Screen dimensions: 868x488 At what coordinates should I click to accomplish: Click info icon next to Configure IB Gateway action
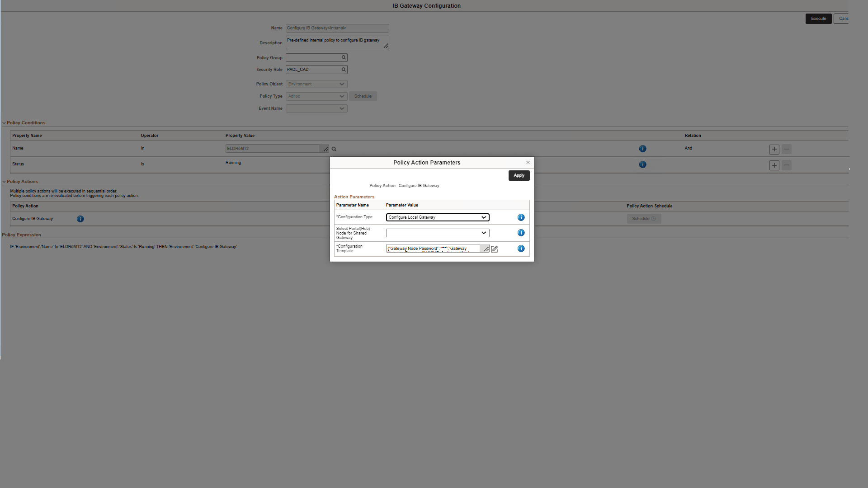pyautogui.click(x=80, y=219)
